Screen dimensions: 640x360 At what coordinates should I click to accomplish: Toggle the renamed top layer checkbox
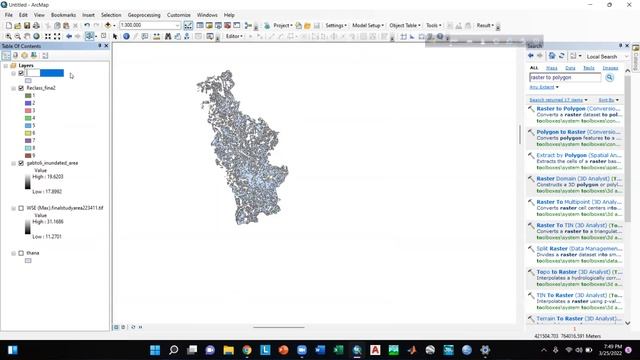[21, 73]
